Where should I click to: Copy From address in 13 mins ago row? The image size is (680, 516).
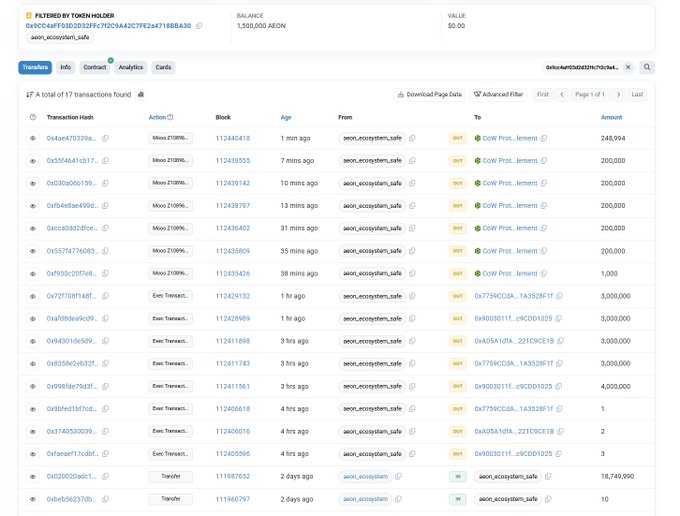(412, 206)
